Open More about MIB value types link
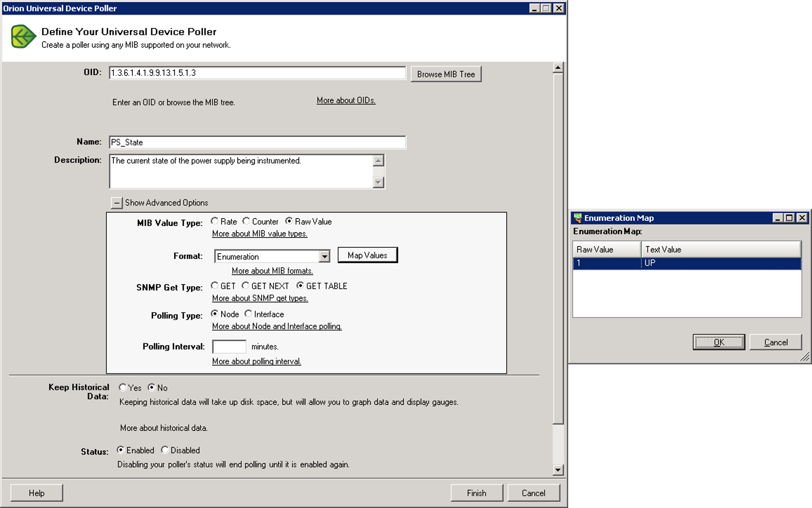 tap(260, 234)
